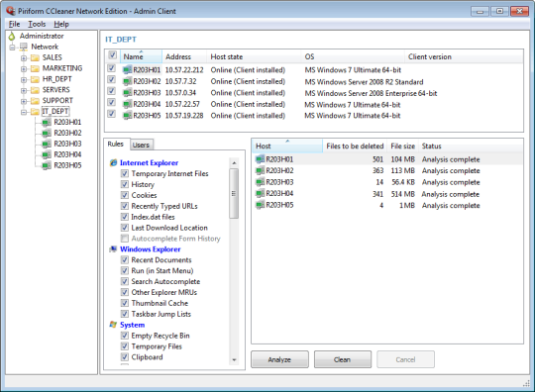
Task: Click the rules list scrollbar thumb
Action: (234, 193)
